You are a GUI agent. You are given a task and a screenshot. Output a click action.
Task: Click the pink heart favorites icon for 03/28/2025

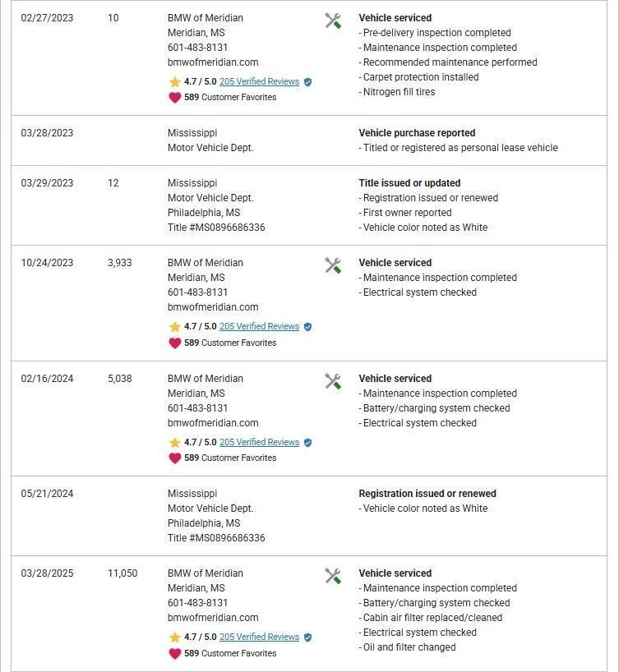click(x=174, y=654)
